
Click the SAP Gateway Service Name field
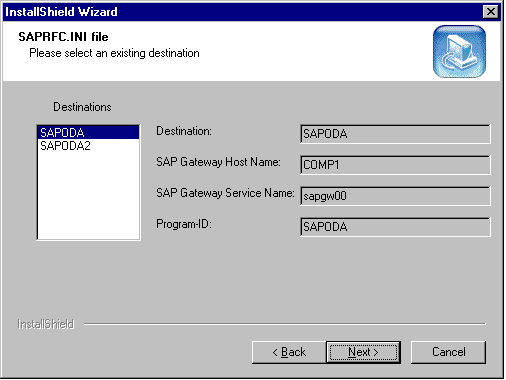(395, 196)
